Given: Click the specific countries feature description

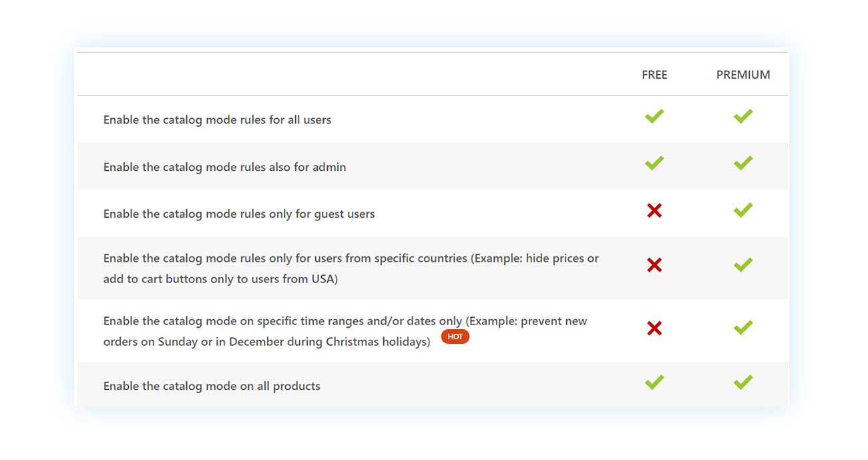Looking at the screenshot, I should [x=351, y=268].
